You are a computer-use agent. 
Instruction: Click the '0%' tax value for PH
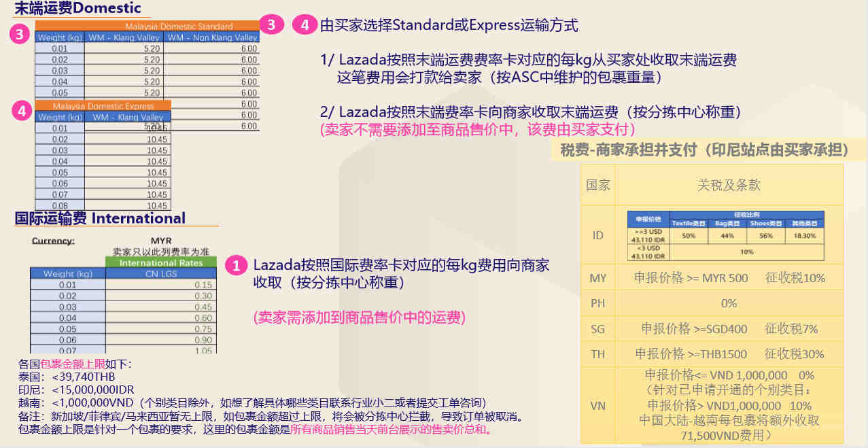(x=729, y=303)
